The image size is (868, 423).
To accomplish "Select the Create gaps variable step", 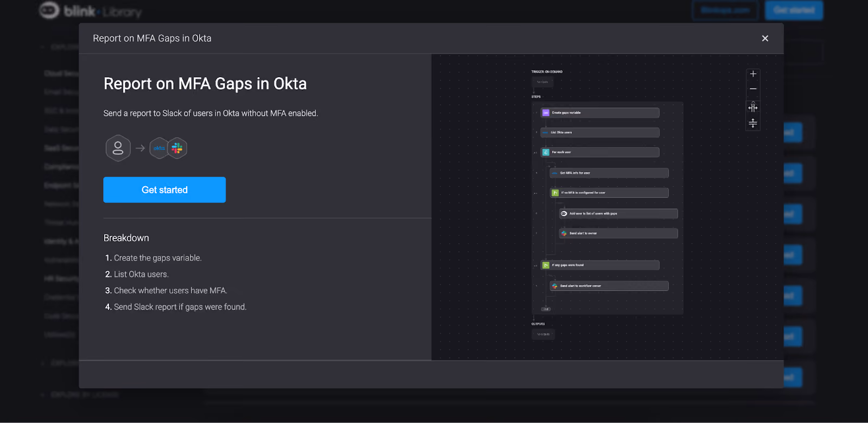I will coord(600,113).
